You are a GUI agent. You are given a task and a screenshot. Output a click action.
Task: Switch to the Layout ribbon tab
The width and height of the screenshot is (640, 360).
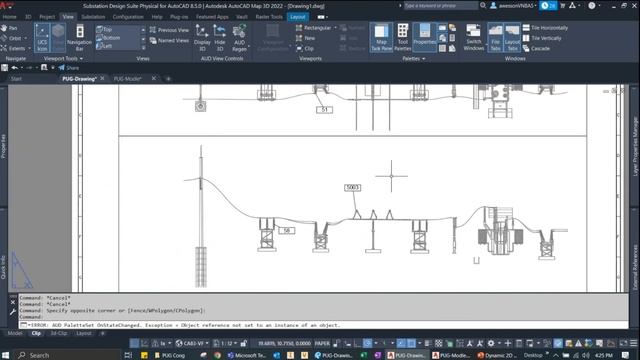tap(298, 17)
